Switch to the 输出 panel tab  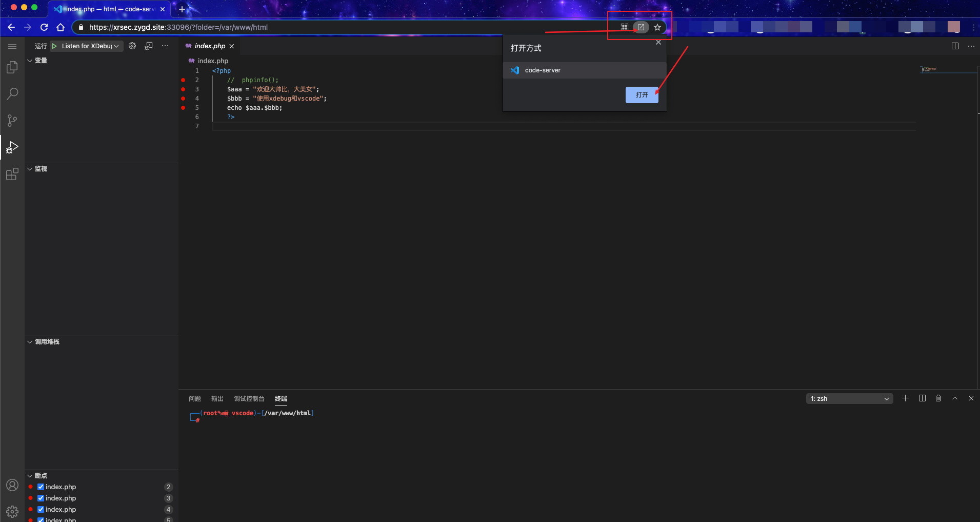click(x=217, y=399)
